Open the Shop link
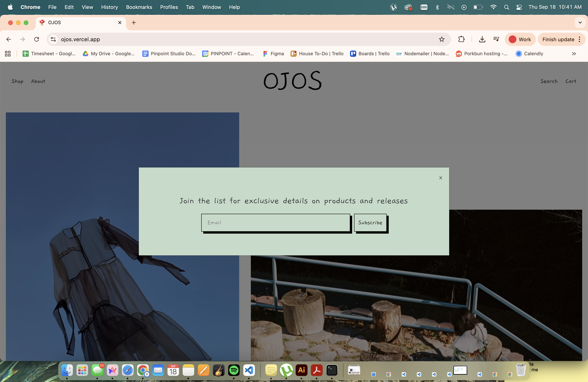588x382 pixels. [17, 81]
